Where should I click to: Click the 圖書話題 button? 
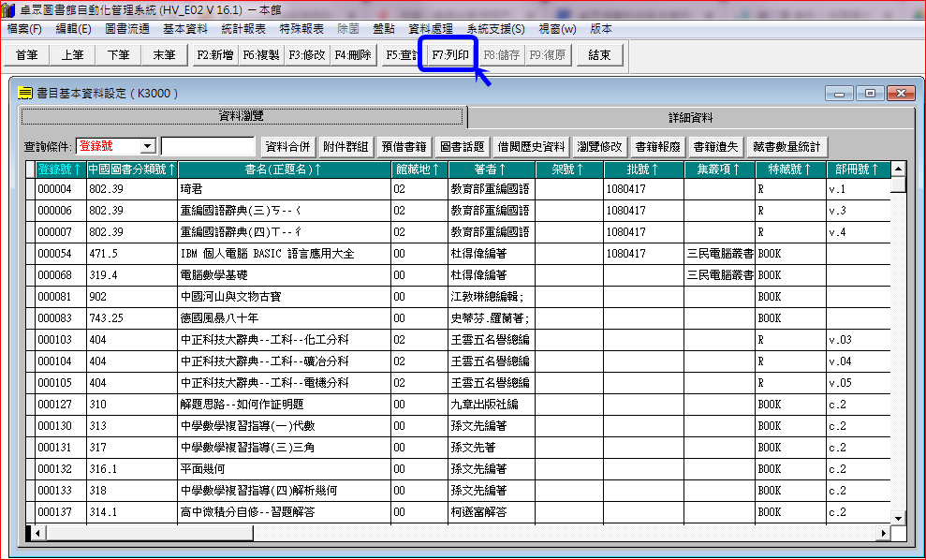pos(462,146)
